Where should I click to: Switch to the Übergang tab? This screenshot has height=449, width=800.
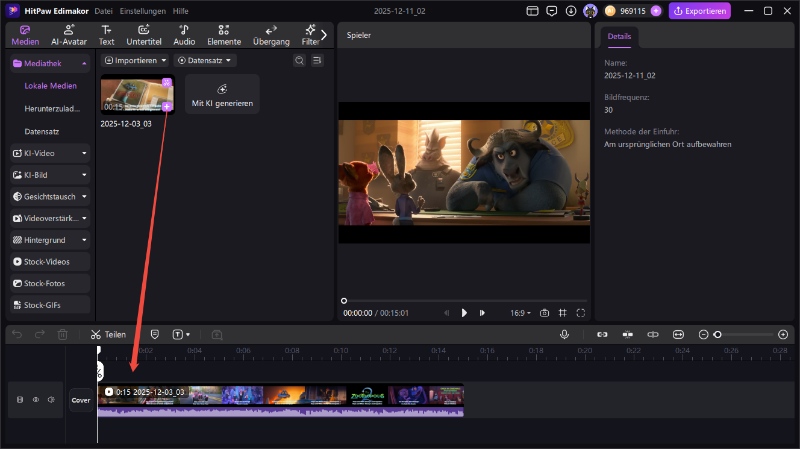click(x=271, y=35)
